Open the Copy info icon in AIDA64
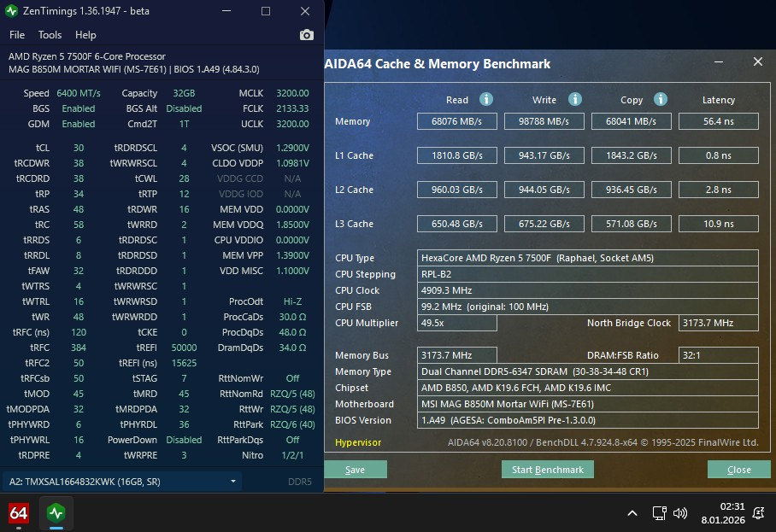The width and height of the screenshot is (776, 532). (x=660, y=99)
